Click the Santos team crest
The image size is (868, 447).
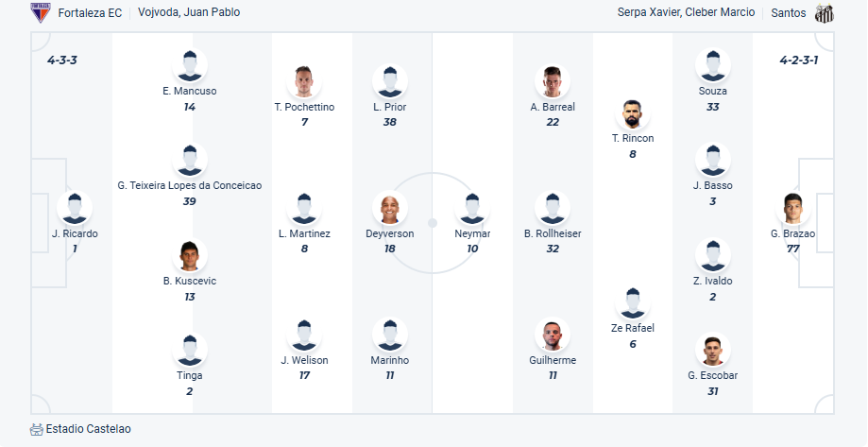(825, 13)
